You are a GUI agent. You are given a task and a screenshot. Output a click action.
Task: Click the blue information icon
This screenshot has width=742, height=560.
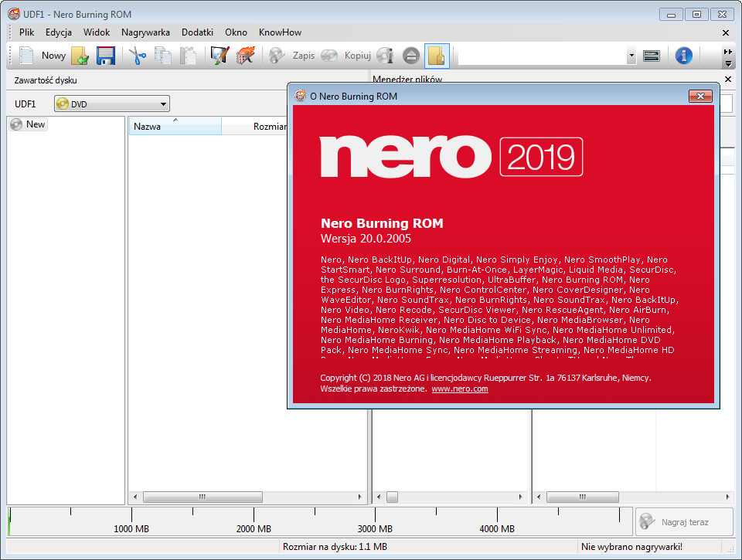pos(683,56)
